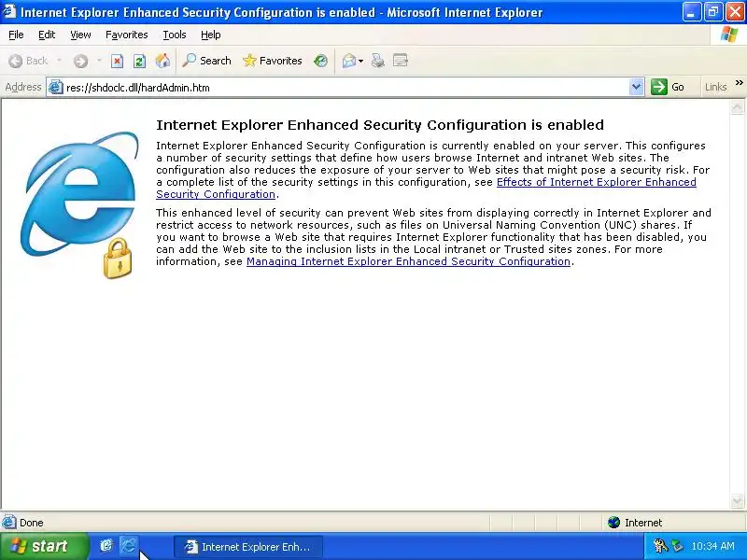The height and width of the screenshot is (560, 747).
Task: Click the Mail envelope icon
Action: [x=348, y=61]
